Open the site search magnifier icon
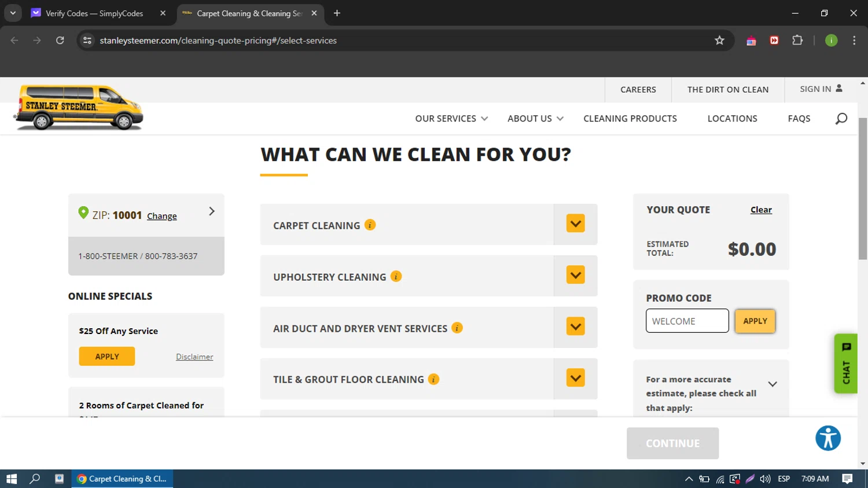 click(x=841, y=119)
